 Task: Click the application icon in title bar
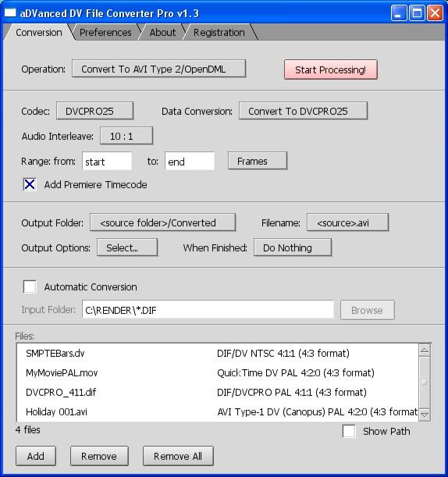click(10, 13)
